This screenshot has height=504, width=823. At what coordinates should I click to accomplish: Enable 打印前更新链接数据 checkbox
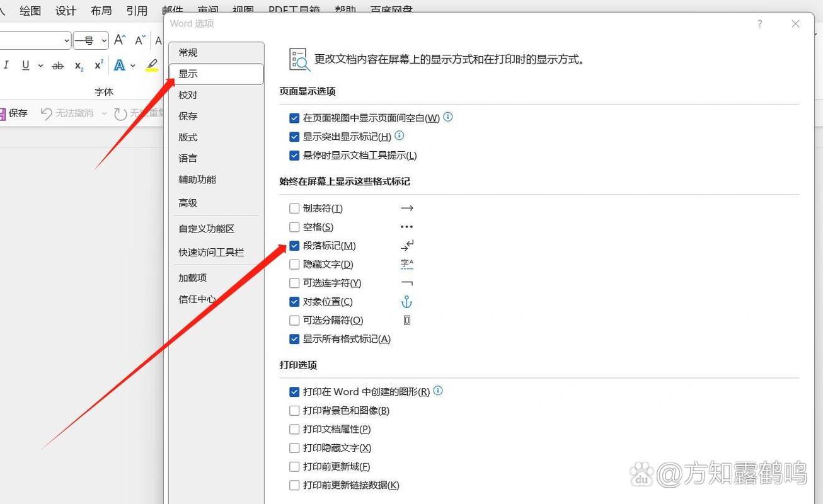pyautogui.click(x=294, y=485)
